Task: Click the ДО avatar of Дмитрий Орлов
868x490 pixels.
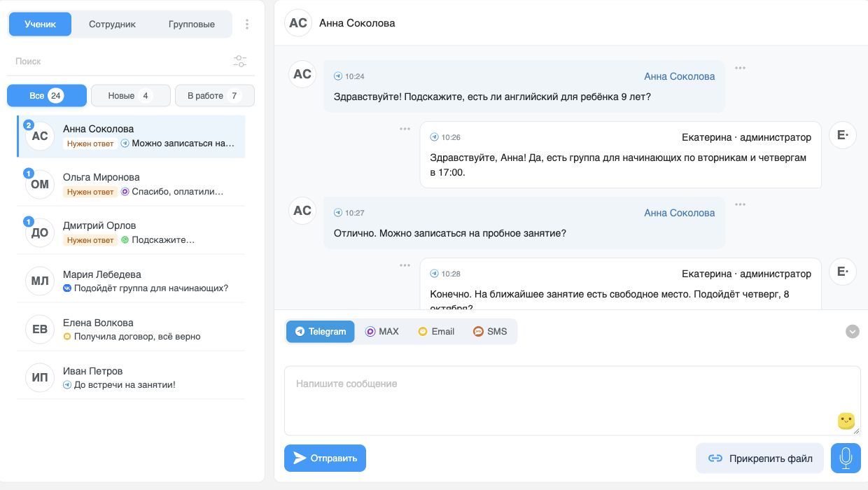Action: 40,232
